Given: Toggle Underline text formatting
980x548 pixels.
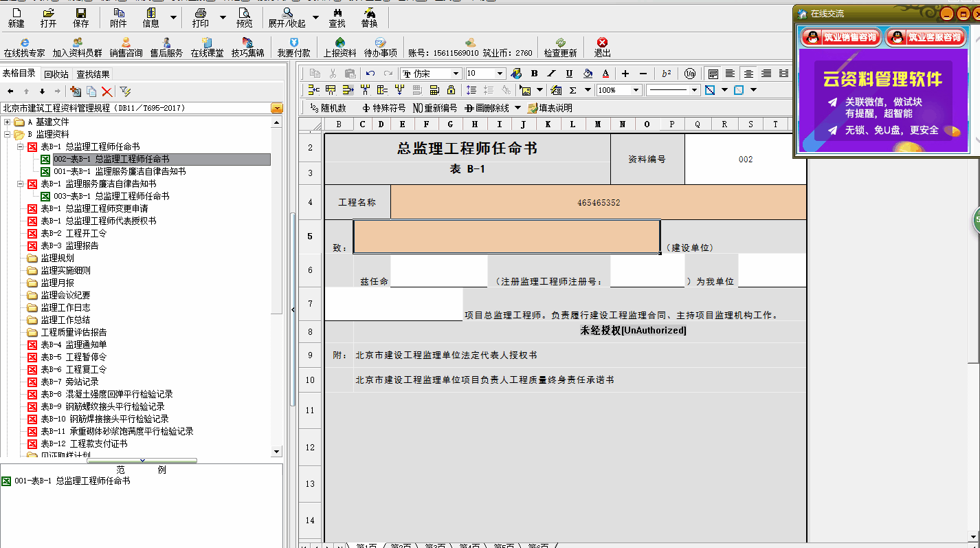Looking at the screenshot, I should click(x=569, y=74).
